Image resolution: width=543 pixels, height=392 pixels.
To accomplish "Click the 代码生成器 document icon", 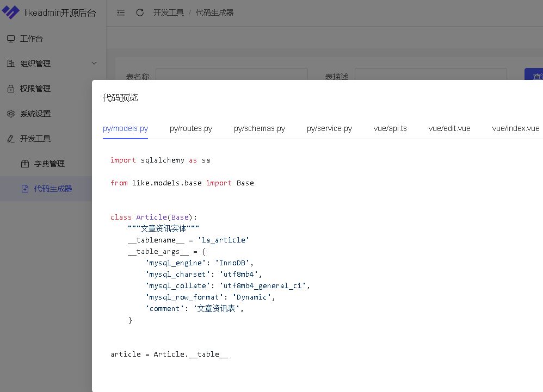I will [24, 188].
